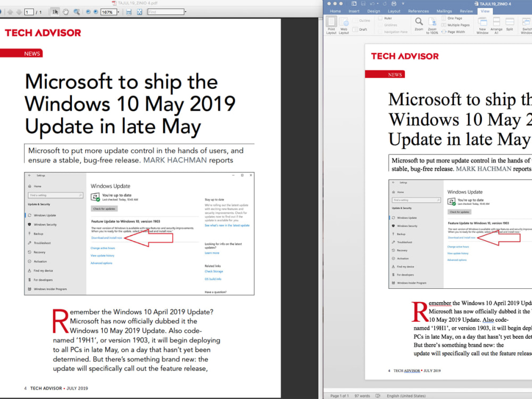This screenshot has height=399, width=532.
Task: Click Zoom to 100% in Word ribbon
Action: (x=432, y=26)
